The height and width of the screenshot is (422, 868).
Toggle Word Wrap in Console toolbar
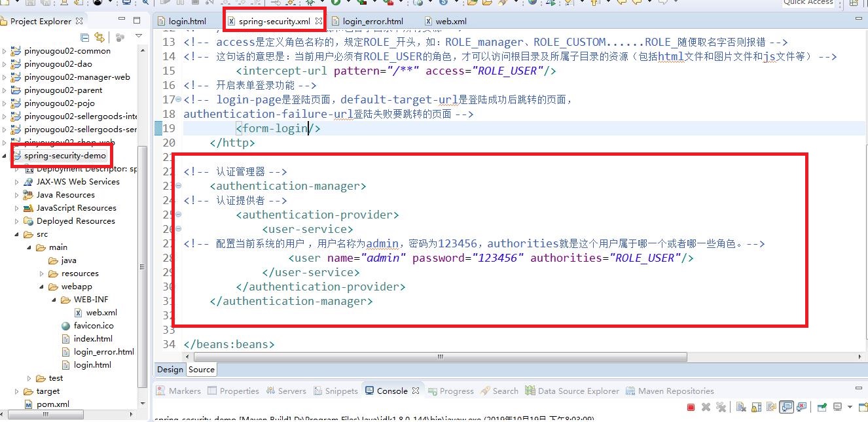tap(771, 407)
